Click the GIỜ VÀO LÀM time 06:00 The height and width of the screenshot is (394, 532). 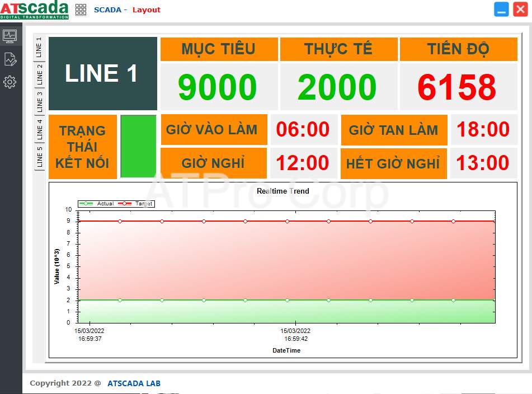tap(303, 130)
